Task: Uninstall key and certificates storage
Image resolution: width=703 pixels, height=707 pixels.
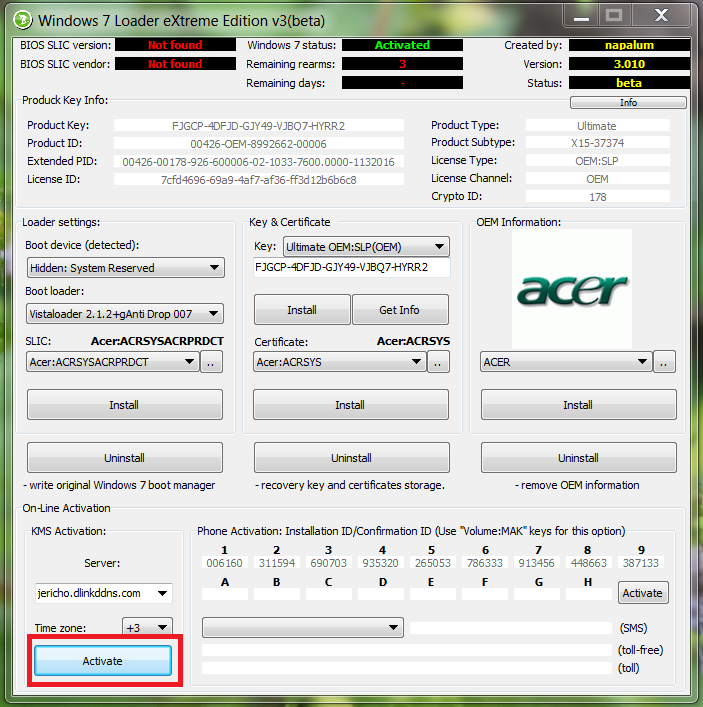Action: 352,458
